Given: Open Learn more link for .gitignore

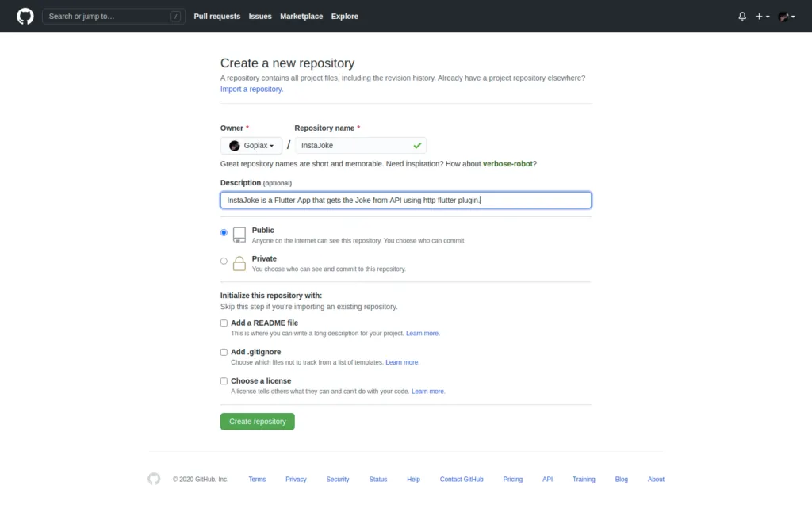Looking at the screenshot, I should pyautogui.click(x=402, y=362).
